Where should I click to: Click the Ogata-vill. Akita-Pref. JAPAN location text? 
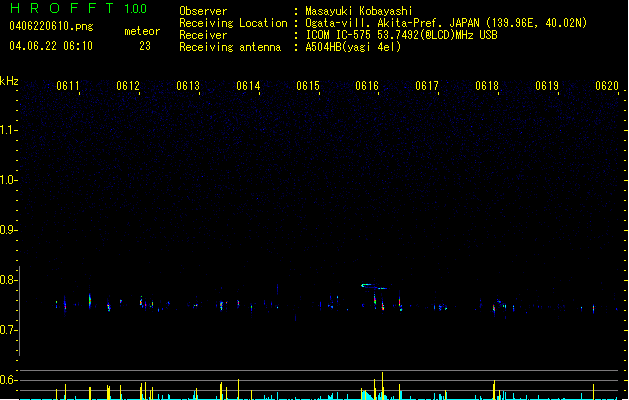pyautogui.click(x=446, y=23)
